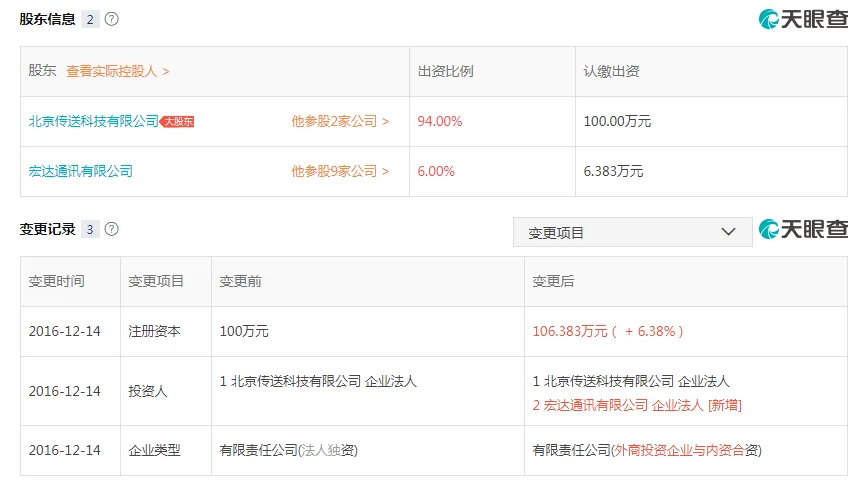Open 宏达通讯有限公司 shareholder link
This screenshot has height=486, width=857.
pyautogui.click(x=80, y=171)
